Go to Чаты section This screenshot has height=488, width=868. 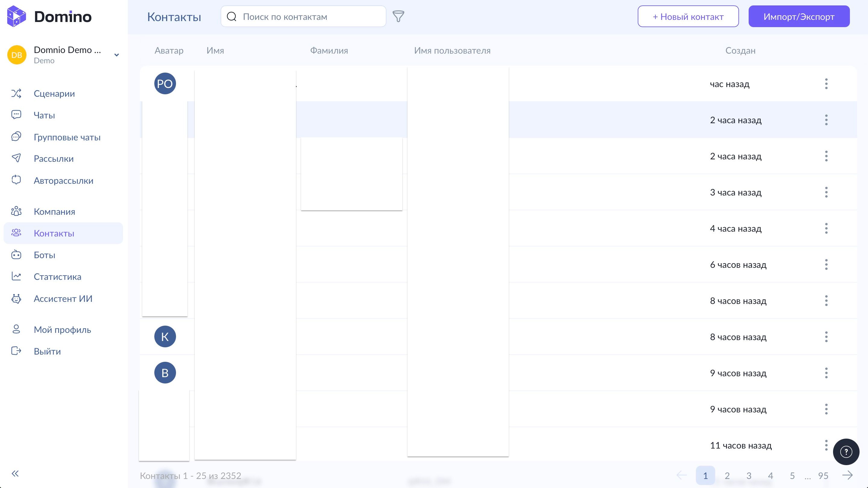tap(44, 115)
